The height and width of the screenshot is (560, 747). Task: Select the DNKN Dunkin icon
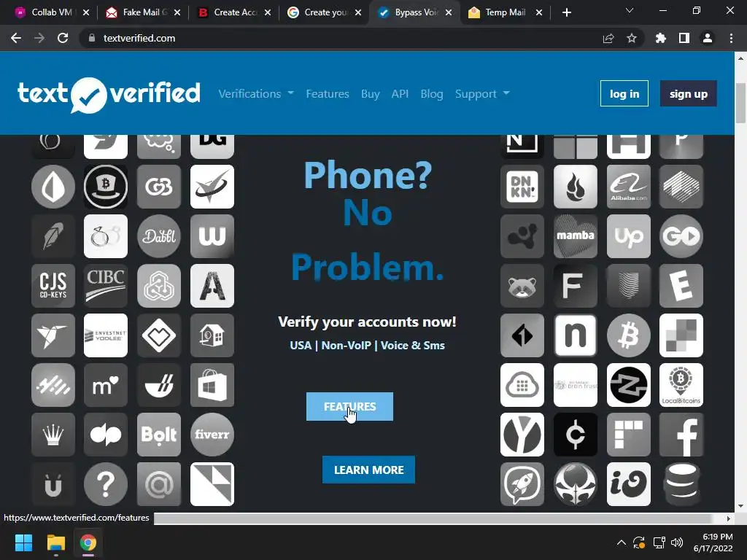(x=522, y=187)
